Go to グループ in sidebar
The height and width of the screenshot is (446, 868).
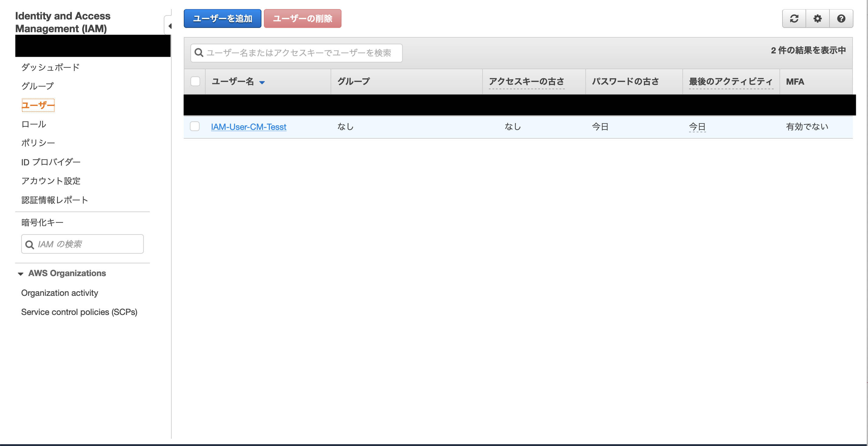click(38, 86)
